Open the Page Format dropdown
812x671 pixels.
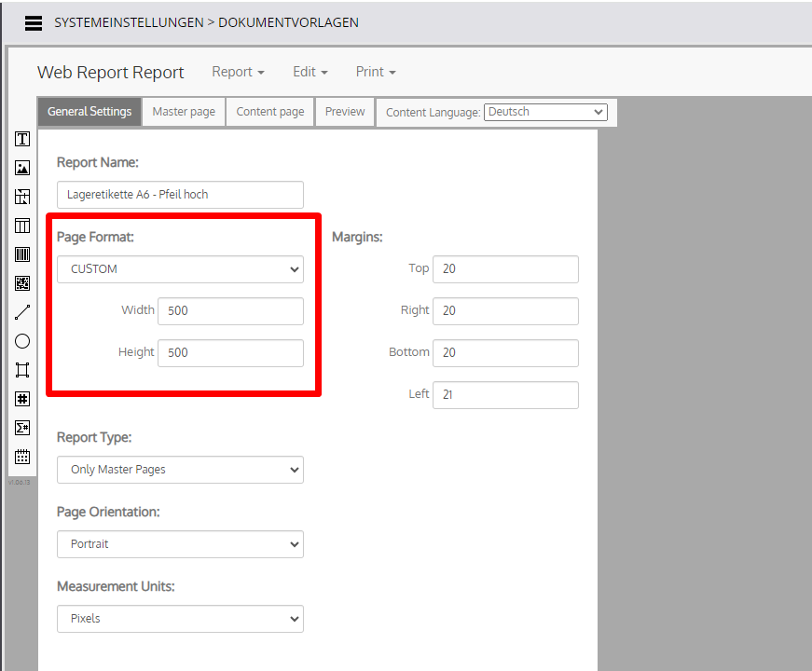pos(180,269)
